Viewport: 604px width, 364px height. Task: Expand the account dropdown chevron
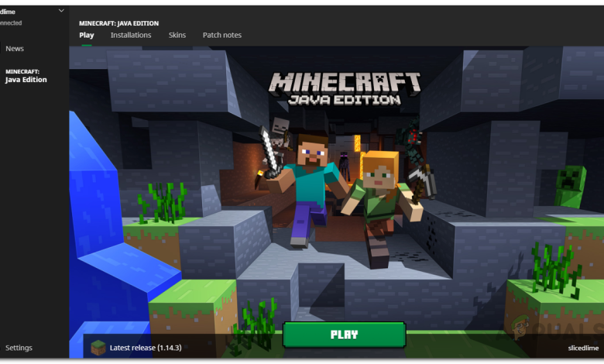point(61,11)
